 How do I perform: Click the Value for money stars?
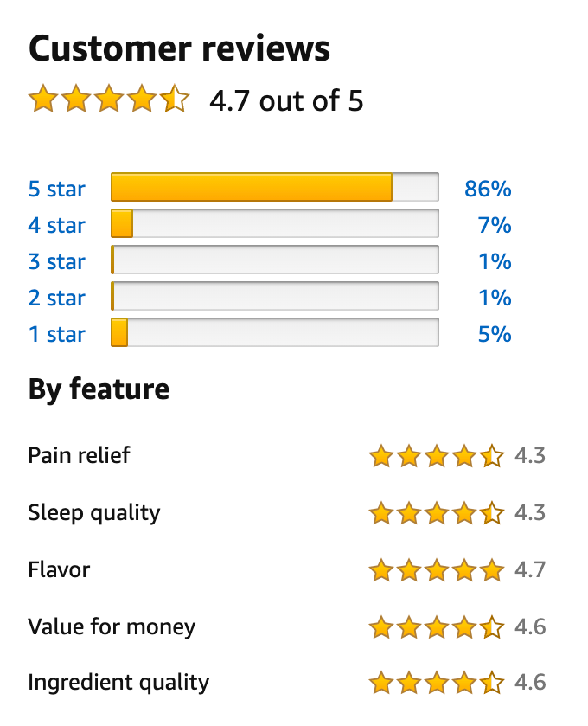[436, 626]
